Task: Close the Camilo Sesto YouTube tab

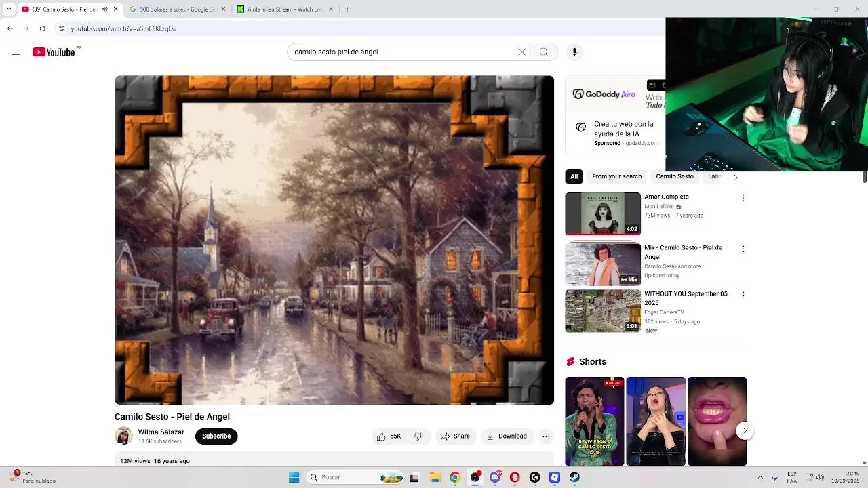Action: [x=116, y=9]
